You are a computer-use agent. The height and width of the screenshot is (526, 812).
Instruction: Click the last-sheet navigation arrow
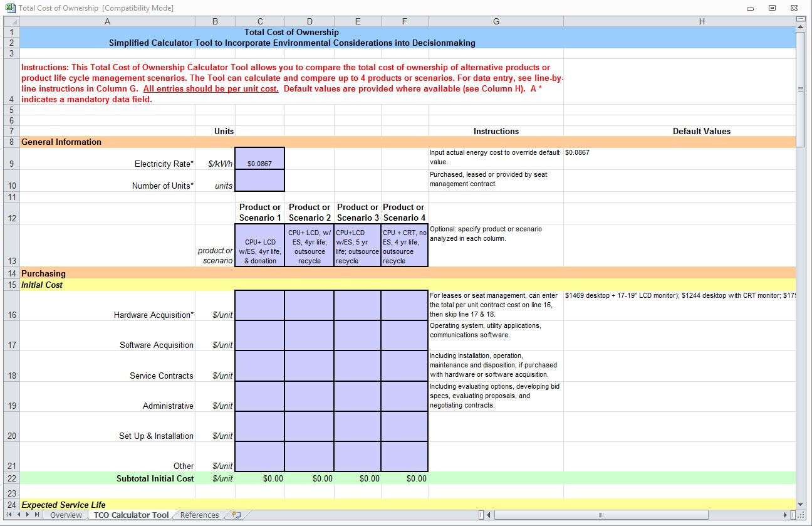(x=38, y=514)
